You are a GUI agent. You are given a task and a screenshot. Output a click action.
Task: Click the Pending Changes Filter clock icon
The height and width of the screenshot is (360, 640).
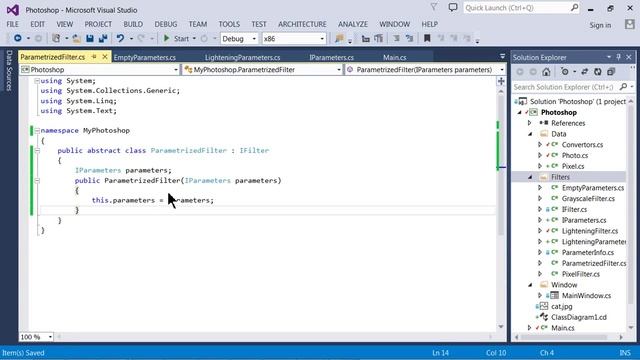[565, 72]
